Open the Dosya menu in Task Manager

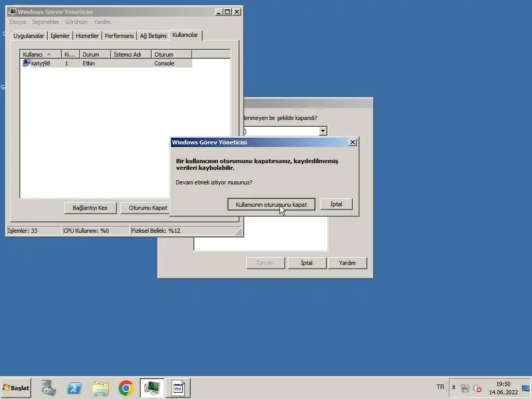tap(18, 22)
